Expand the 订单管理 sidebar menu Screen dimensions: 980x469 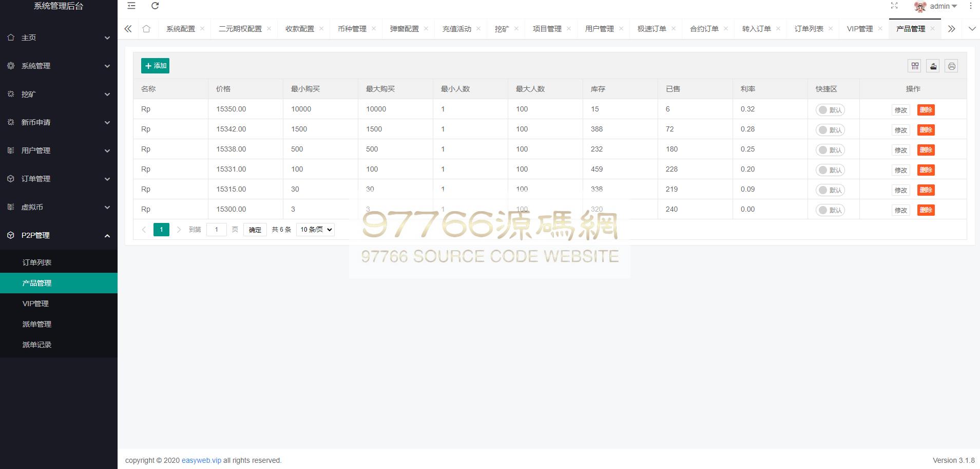[x=59, y=179]
